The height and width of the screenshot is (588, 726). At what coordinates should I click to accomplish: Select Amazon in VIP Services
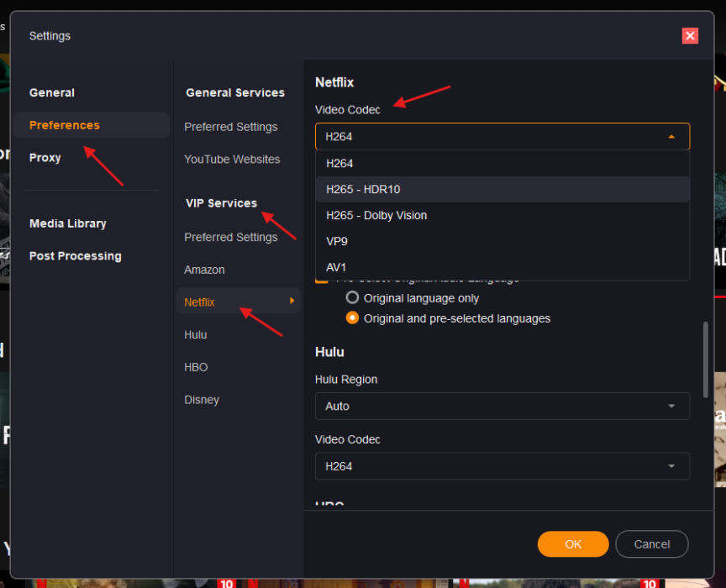click(204, 270)
